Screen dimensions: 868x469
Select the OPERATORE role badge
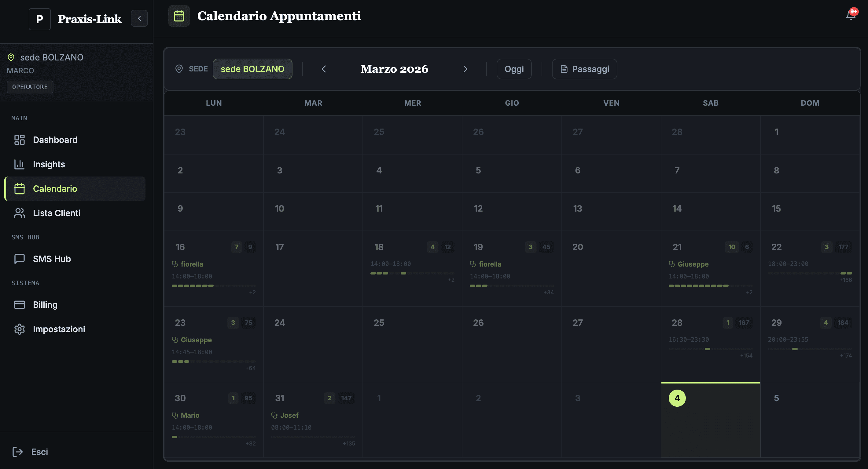30,87
